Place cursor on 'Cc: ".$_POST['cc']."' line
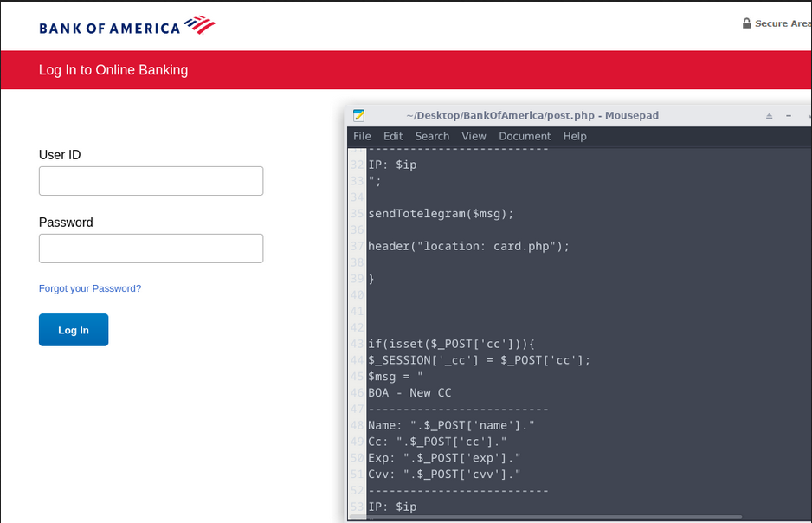This screenshot has height=523, width=812. tap(437, 442)
